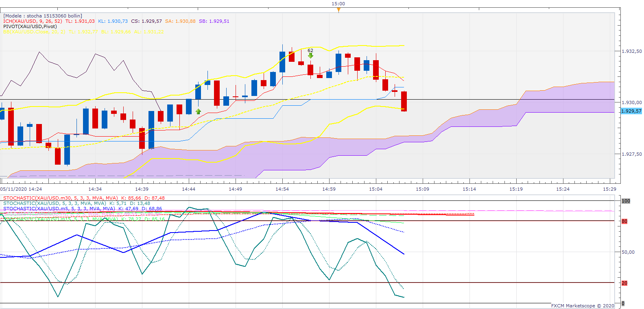Click the Ichimoku CS: 1.929,57 value
The image size is (644, 309).
pyautogui.click(x=146, y=21)
